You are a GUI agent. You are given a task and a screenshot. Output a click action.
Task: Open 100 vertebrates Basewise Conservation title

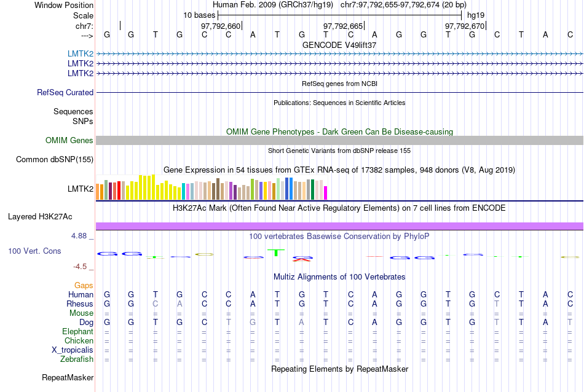(339, 237)
